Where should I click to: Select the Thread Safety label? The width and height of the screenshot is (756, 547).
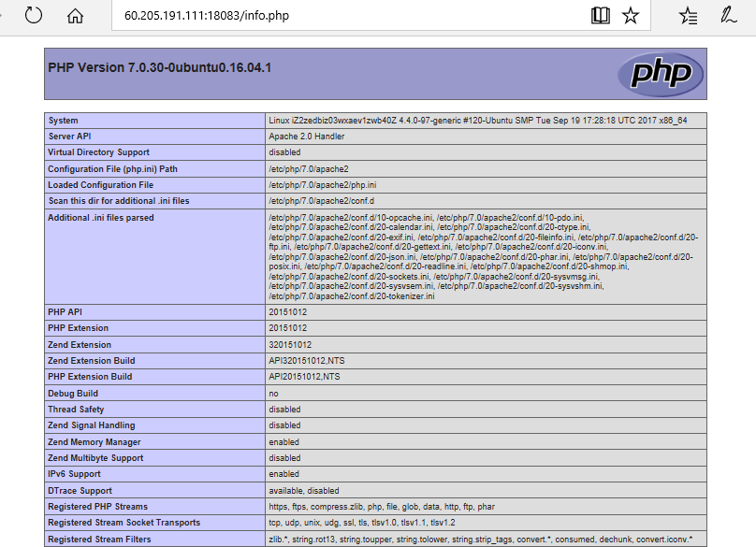coord(76,410)
